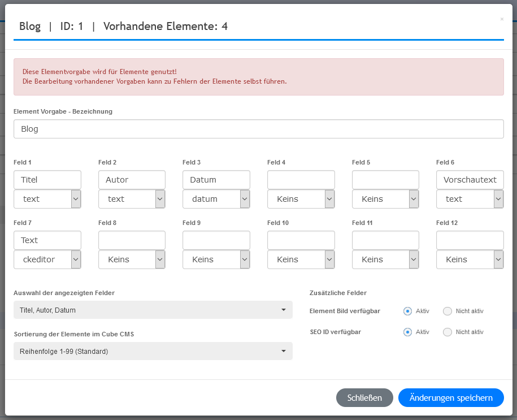Click the empty Feld 4 name field
The height and width of the screenshot is (420, 517).
[x=301, y=180]
